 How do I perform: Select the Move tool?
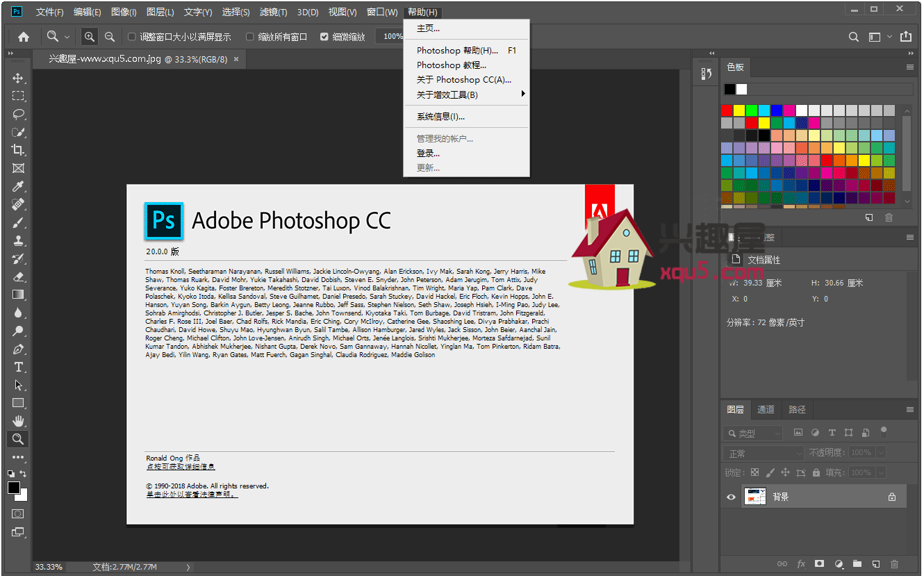tap(18, 78)
